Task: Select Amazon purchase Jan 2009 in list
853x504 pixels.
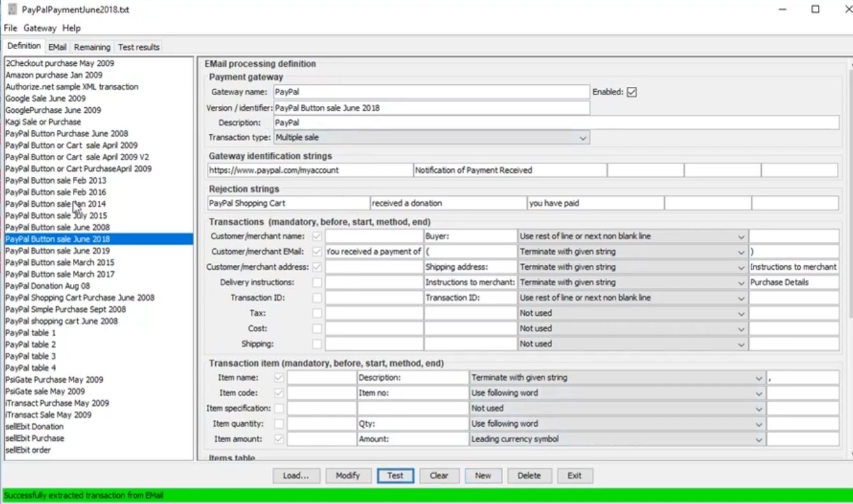Action: click(98, 75)
